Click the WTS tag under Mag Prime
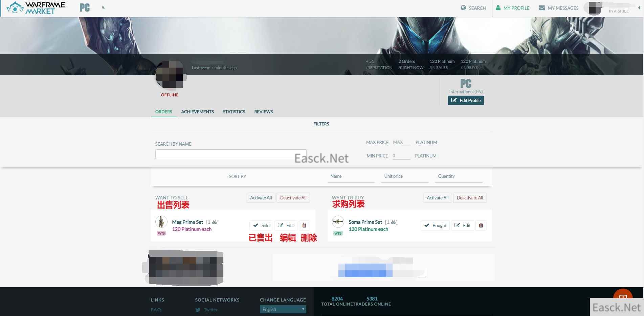 [x=161, y=233]
